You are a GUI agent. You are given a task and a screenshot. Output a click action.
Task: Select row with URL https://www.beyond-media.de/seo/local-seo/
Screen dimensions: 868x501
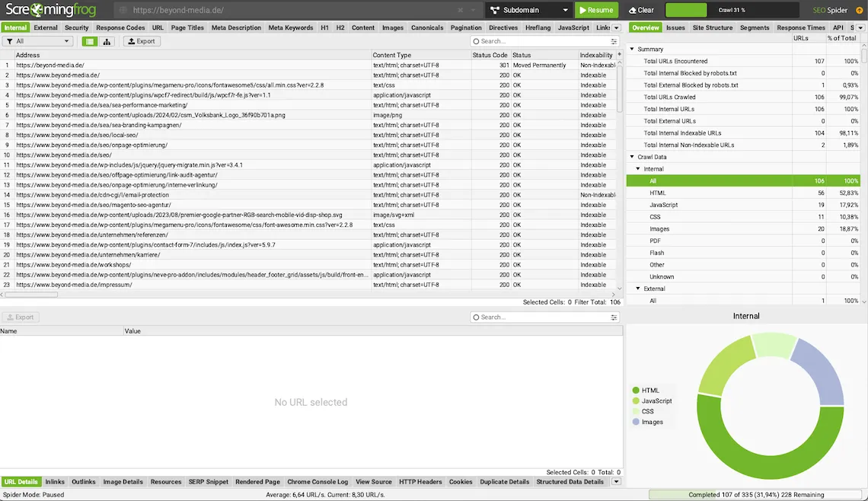pyautogui.click(x=308, y=135)
